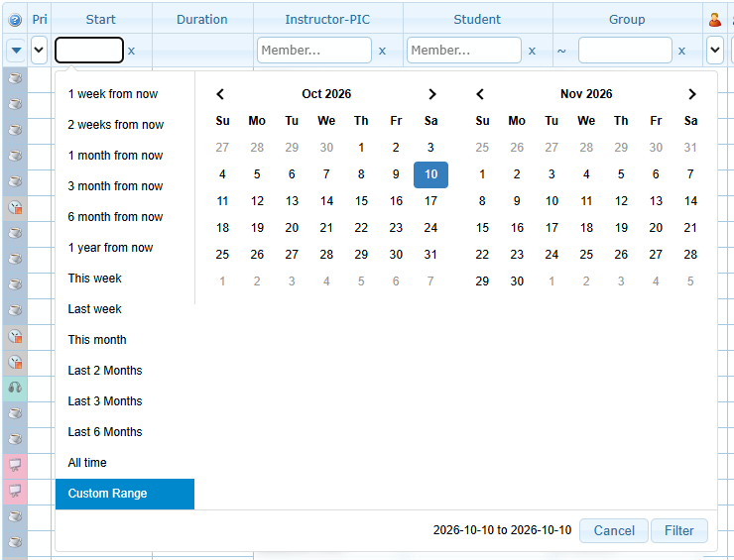Click the selected range text '2026-10-10 to 2026-10-10'
Viewport: 734px width, 560px height.
(x=502, y=530)
